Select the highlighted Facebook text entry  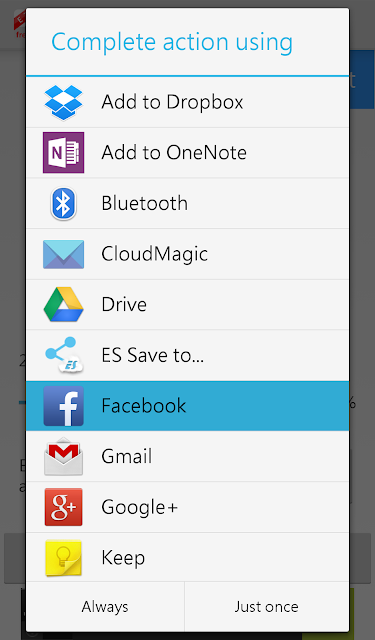[x=144, y=406]
